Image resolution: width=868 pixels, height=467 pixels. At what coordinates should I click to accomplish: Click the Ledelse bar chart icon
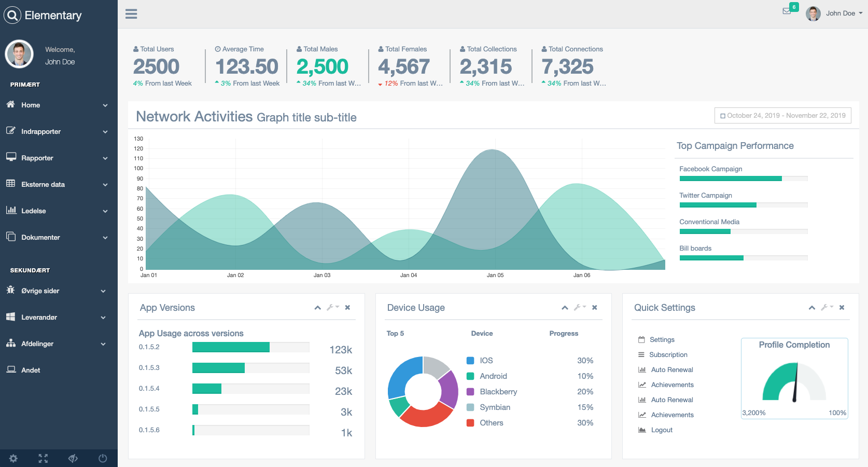11,210
